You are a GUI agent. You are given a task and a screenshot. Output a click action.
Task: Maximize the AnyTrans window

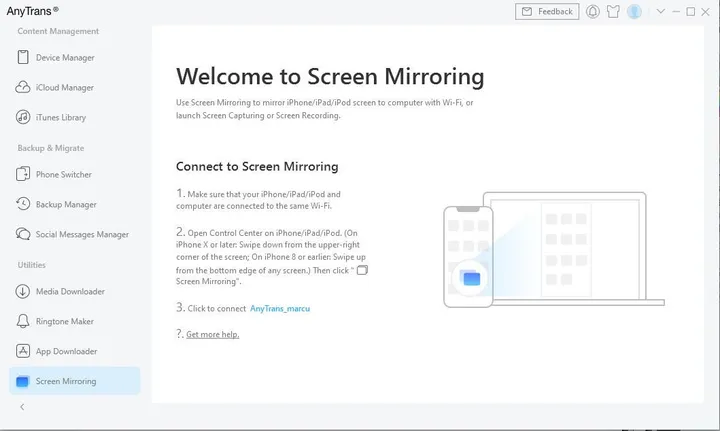coord(691,11)
